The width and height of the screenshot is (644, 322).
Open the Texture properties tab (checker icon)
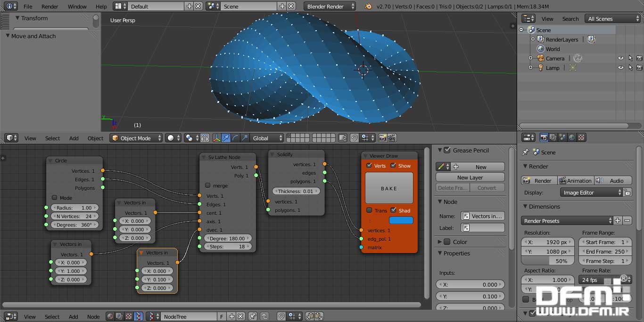click(x=581, y=137)
